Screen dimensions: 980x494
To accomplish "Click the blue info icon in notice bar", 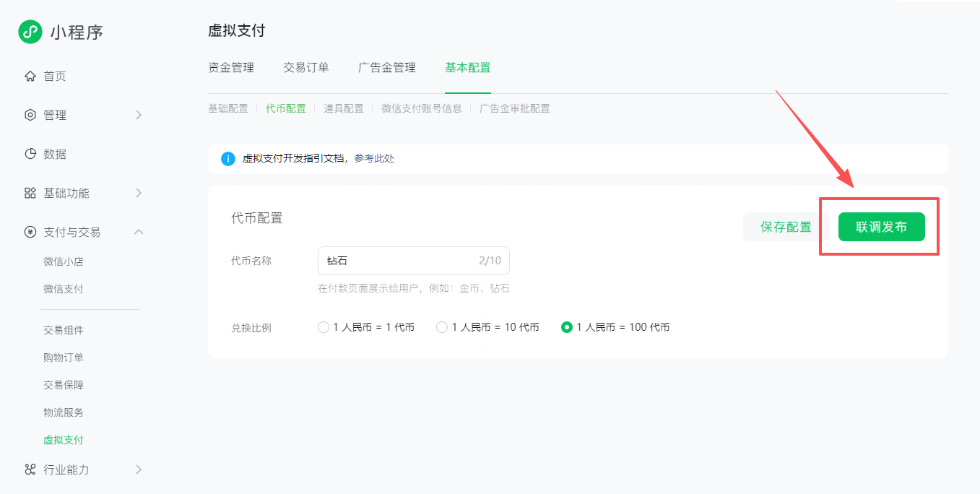I will (x=228, y=159).
